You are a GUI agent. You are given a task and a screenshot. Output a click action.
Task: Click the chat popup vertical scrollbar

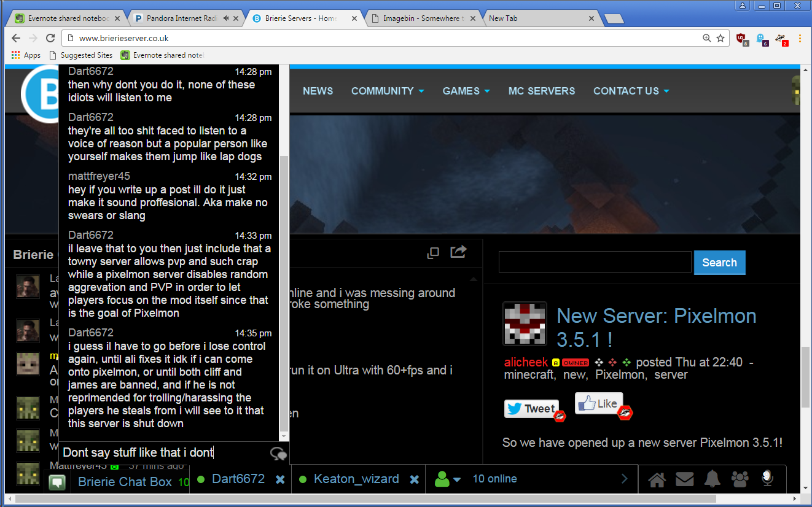(x=284, y=293)
